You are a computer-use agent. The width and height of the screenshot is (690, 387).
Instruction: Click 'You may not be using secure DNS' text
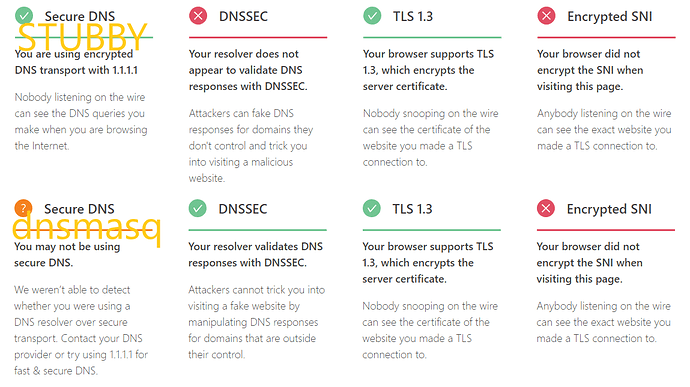pos(67,254)
